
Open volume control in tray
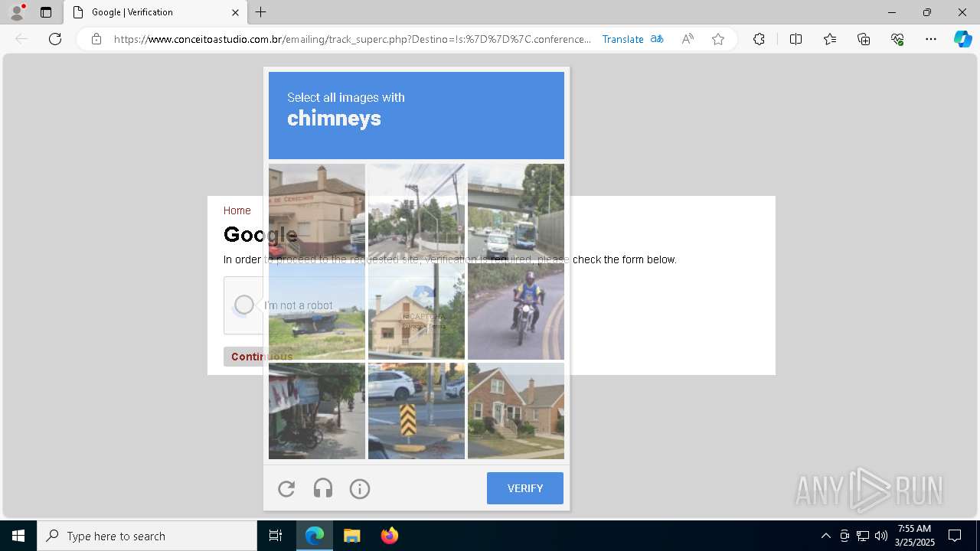(881, 536)
